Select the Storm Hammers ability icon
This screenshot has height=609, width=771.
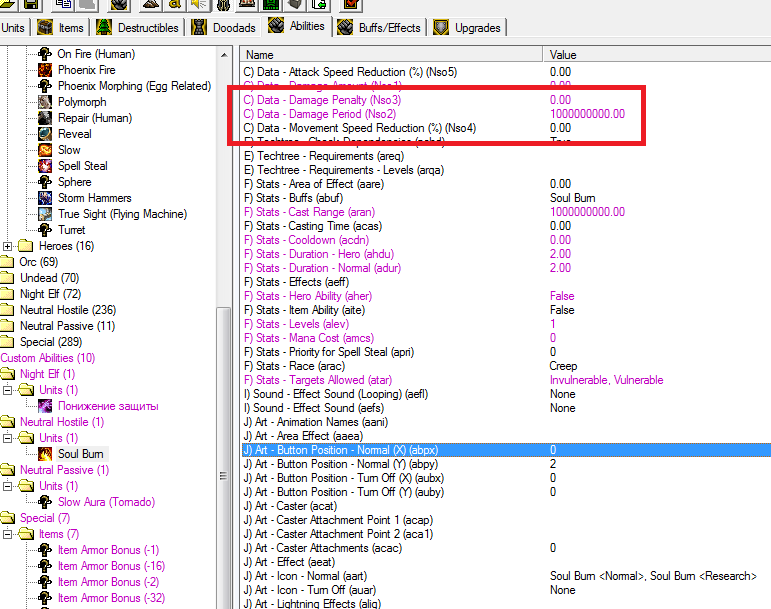[x=45, y=198]
